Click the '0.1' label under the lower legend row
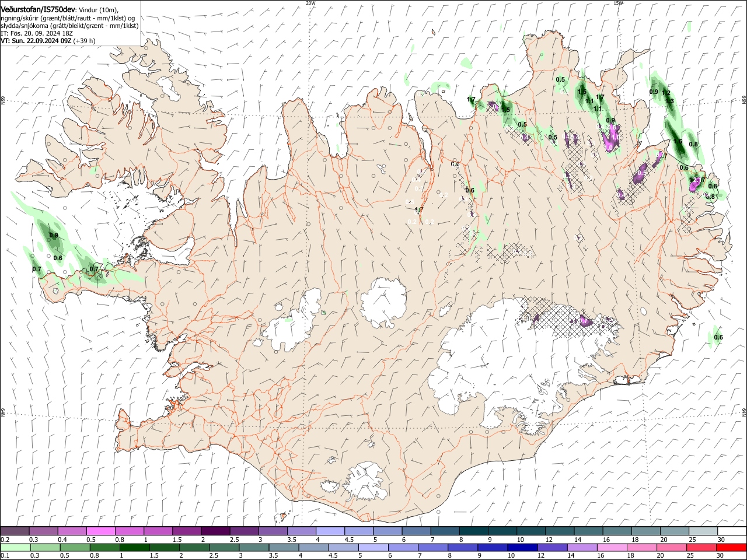The width and height of the screenshot is (747, 560). pyautogui.click(x=5, y=556)
